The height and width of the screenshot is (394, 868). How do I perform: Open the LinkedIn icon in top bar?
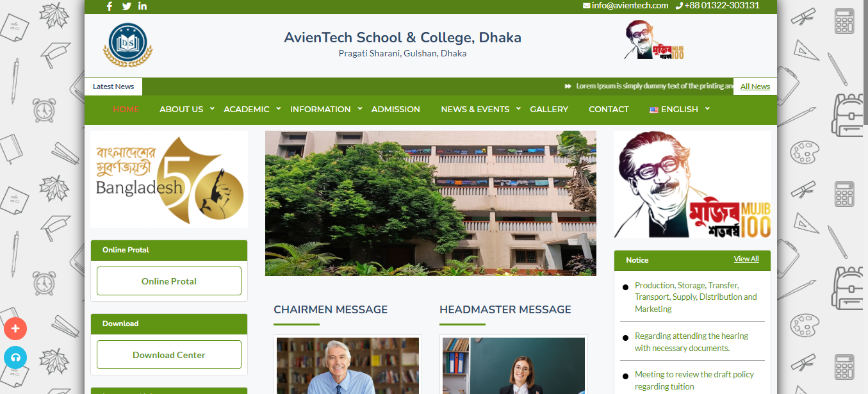tap(142, 6)
